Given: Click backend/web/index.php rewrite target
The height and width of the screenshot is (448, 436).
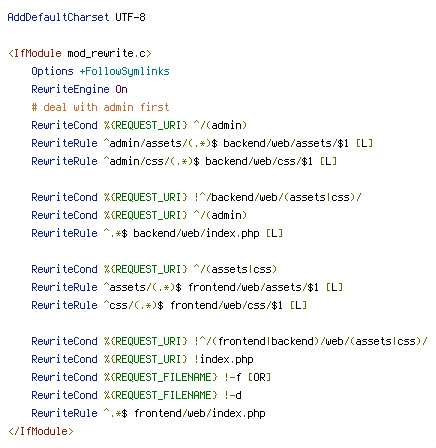Looking at the screenshot, I should coord(196,233).
